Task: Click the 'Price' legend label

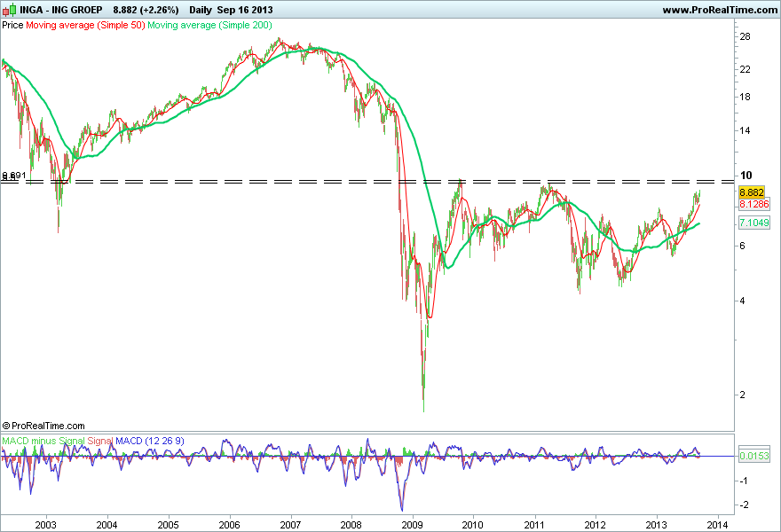Action: 12,25
